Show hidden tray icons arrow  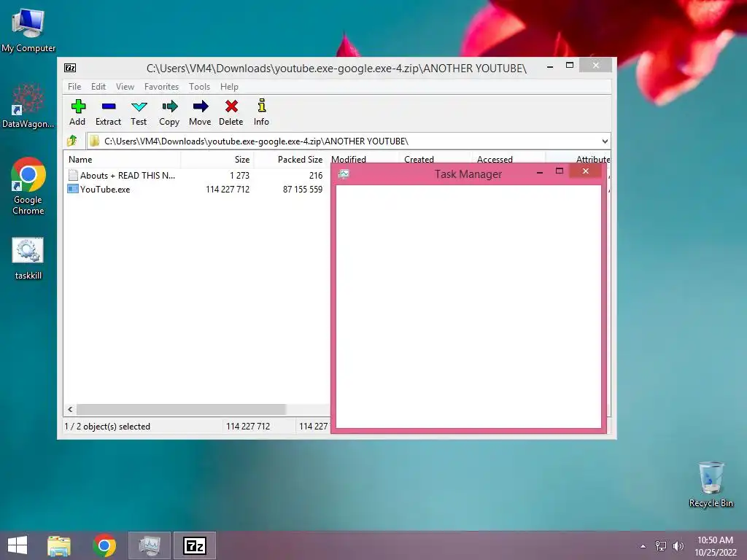pos(643,546)
